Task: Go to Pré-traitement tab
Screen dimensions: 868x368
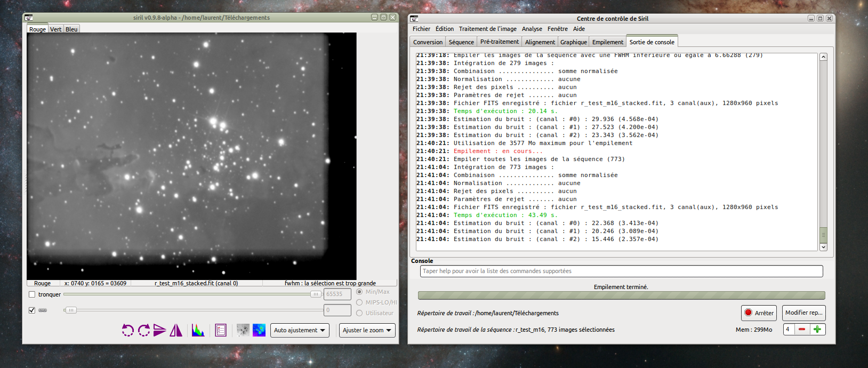Action: 500,42
